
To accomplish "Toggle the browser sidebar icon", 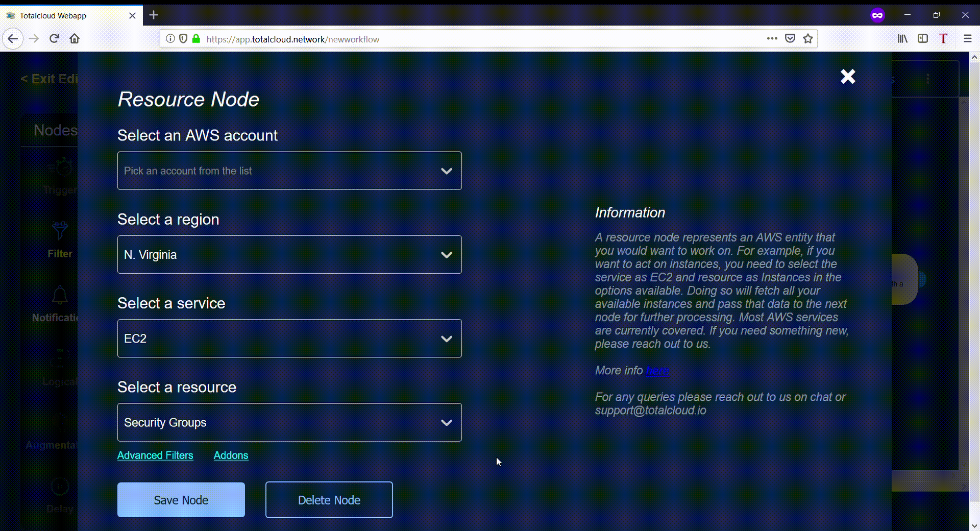I will tap(923, 39).
